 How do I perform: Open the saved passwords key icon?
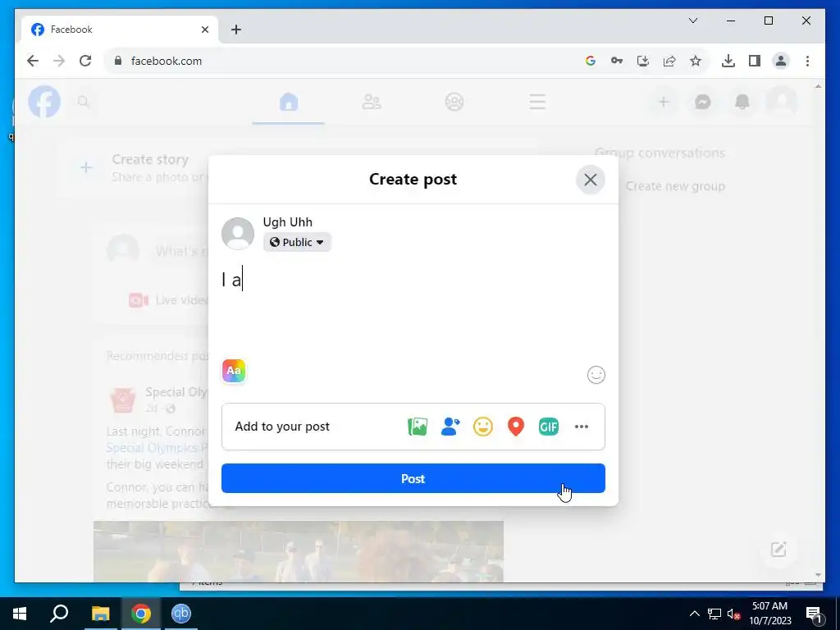[x=617, y=61]
